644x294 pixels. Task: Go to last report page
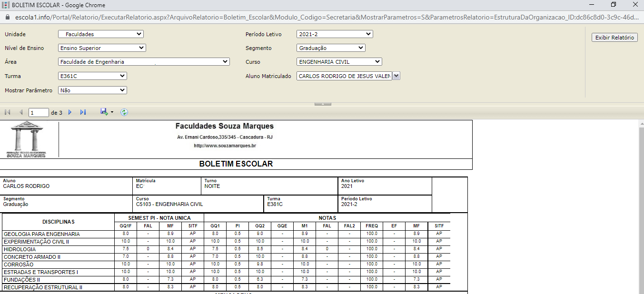point(83,112)
